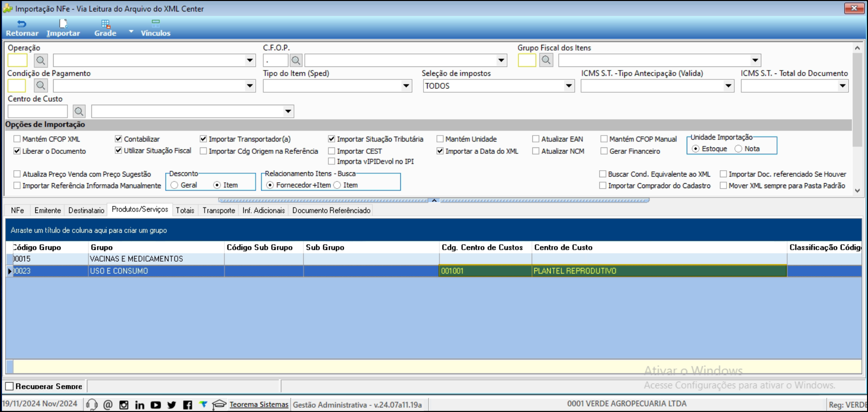This screenshot has width=868, height=412.
Task: Switch to the Emitente tab
Action: click(x=48, y=210)
